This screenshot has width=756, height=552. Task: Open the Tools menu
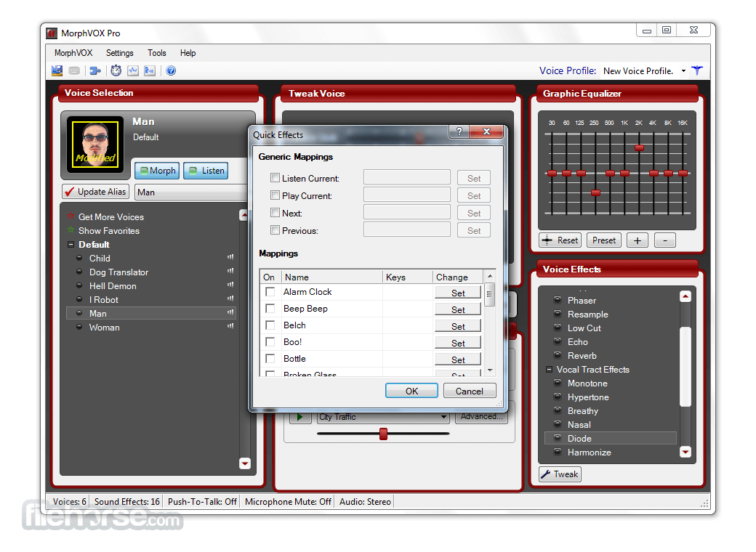tap(157, 53)
